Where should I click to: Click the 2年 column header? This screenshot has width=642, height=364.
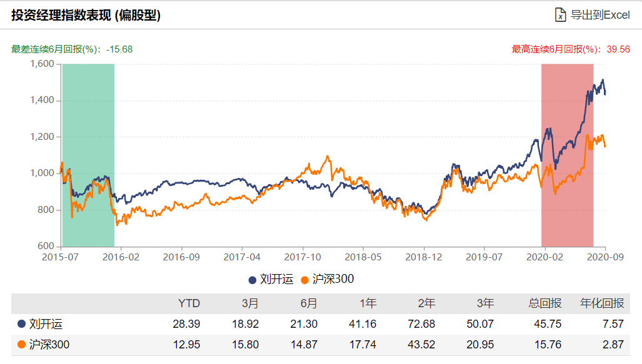tap(426, 303)
